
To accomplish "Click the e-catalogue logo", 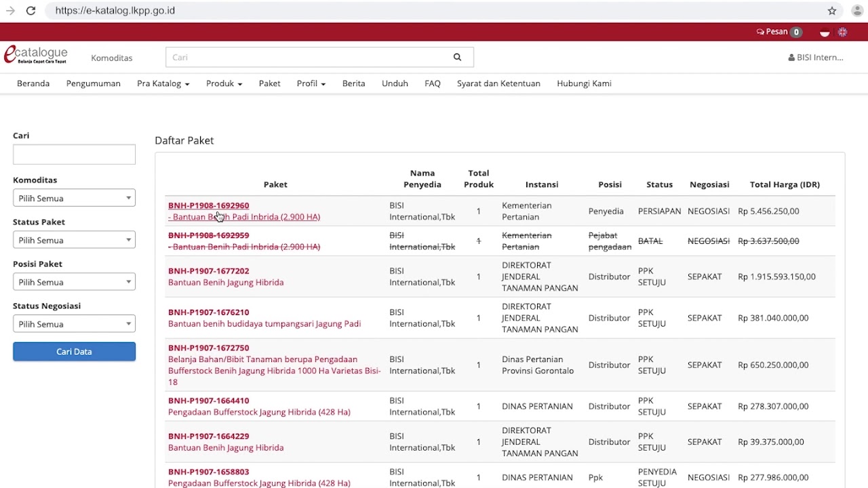I will point(36,55).
